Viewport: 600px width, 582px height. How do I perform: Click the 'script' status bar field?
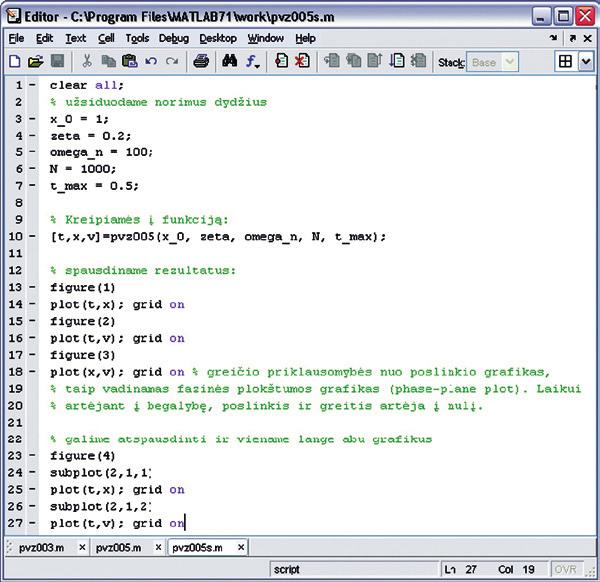(354, 570)
